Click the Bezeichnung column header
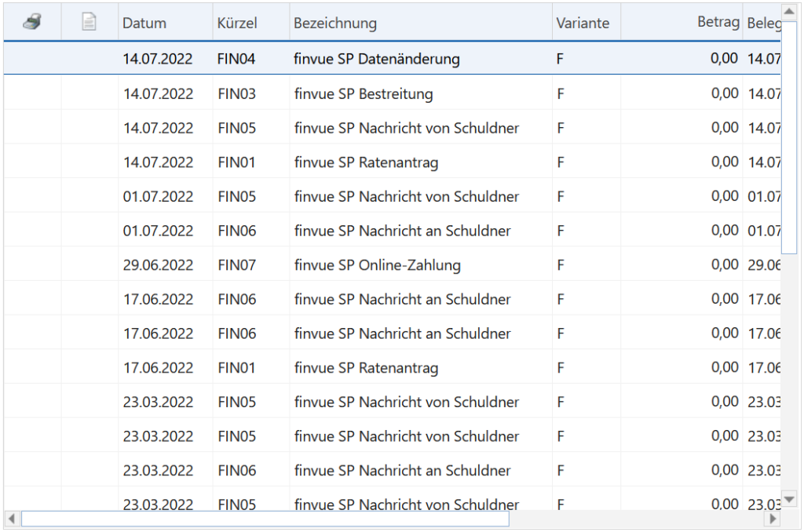Screen dimensions: 804x532 coord(335,23)
